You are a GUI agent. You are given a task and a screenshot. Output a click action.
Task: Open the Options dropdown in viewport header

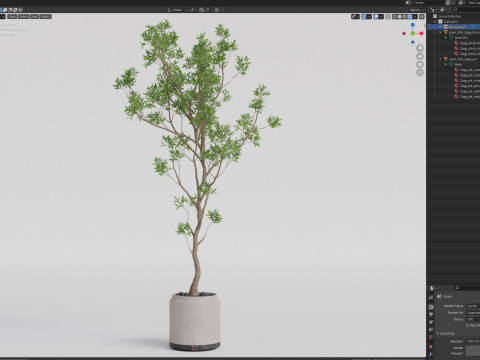[x=416, y=10]
